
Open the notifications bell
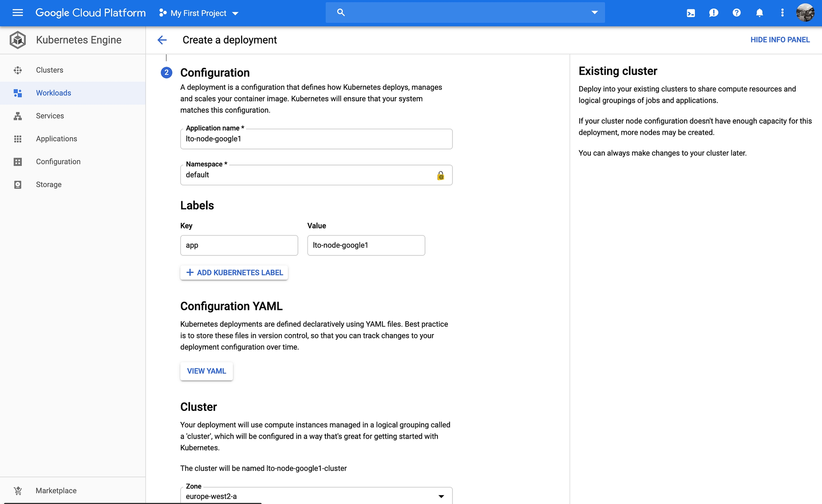click(760, 13)
